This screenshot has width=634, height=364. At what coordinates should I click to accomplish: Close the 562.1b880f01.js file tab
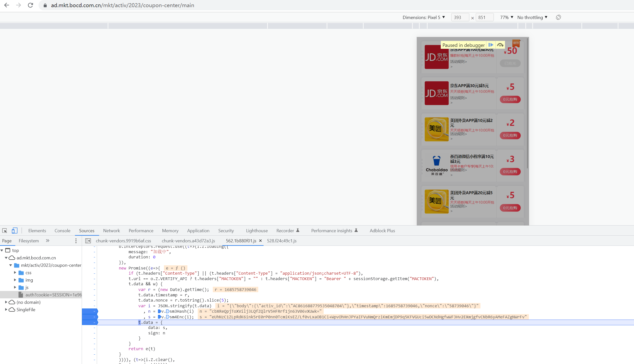pos(260,241)
